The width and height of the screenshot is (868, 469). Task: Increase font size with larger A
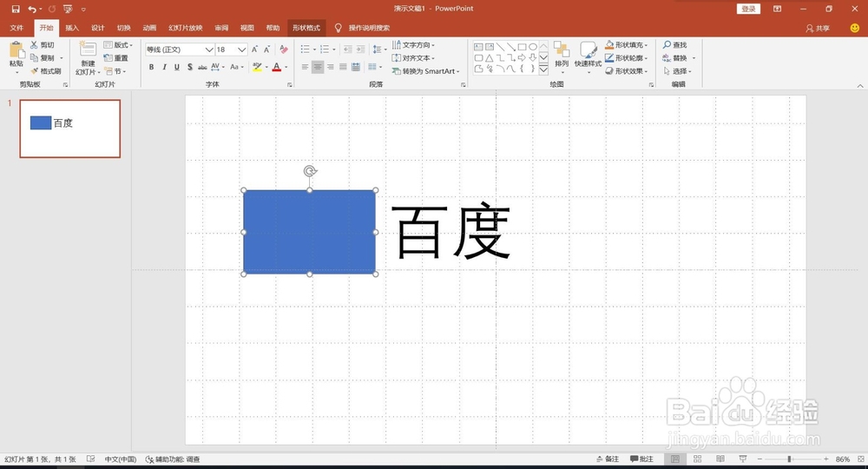254,50
